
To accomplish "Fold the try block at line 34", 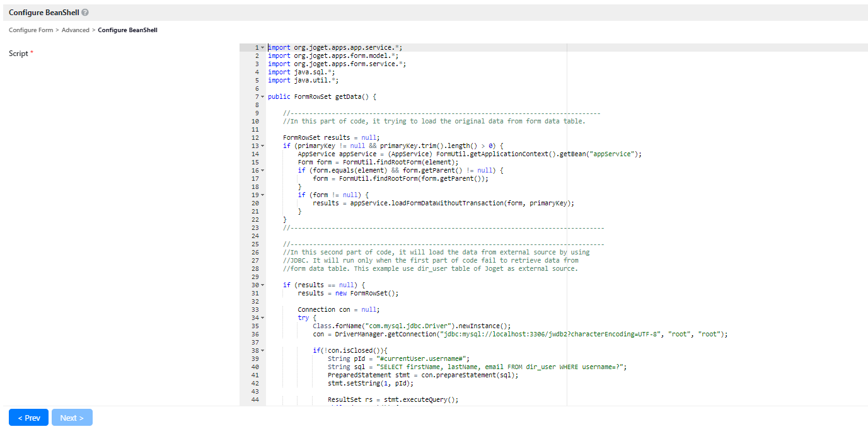I will click(263, 318).
